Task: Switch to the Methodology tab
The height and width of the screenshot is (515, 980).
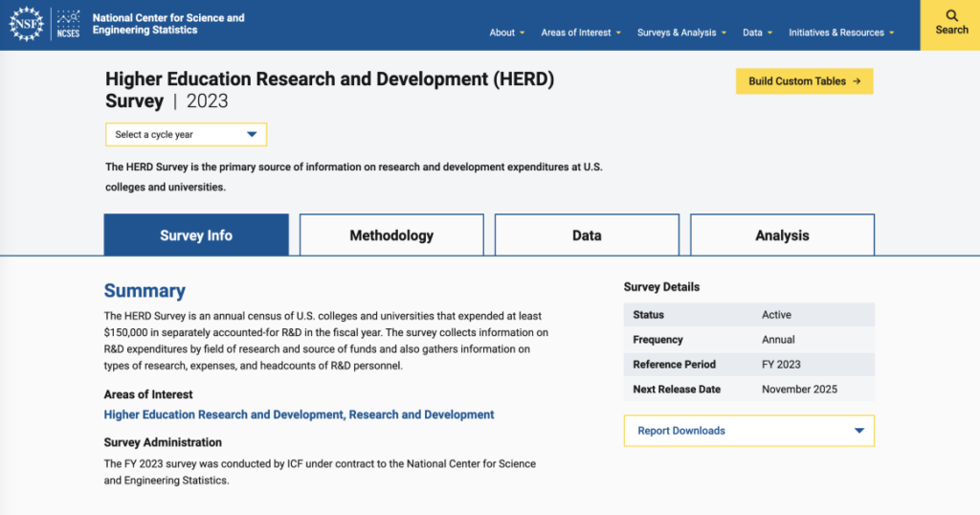Action: [x=391, y=235]
